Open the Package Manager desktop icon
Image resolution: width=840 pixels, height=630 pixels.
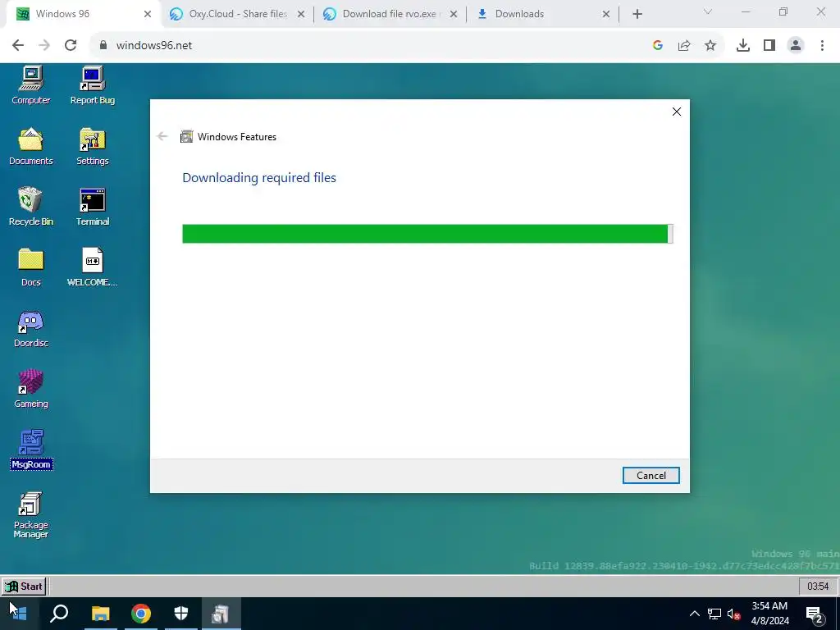point(30,515)
